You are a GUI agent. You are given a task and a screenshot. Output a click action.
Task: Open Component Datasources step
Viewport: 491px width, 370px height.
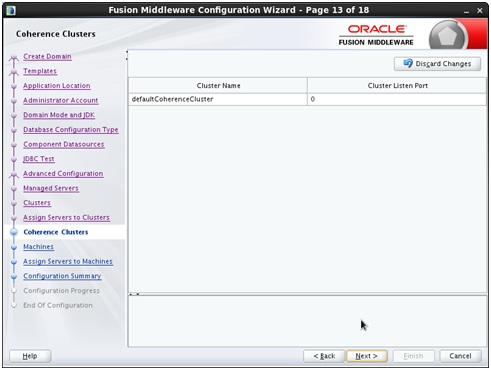tap(64, 144)
